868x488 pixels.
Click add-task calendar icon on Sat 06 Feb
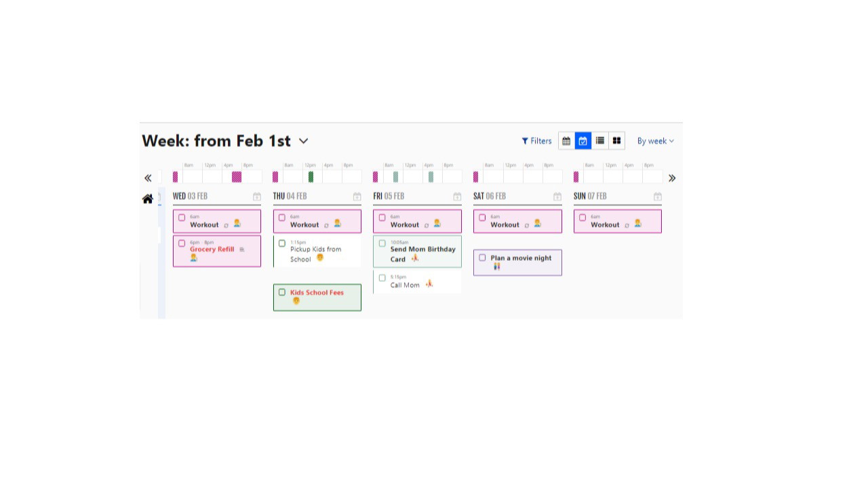tap(557, 197)
